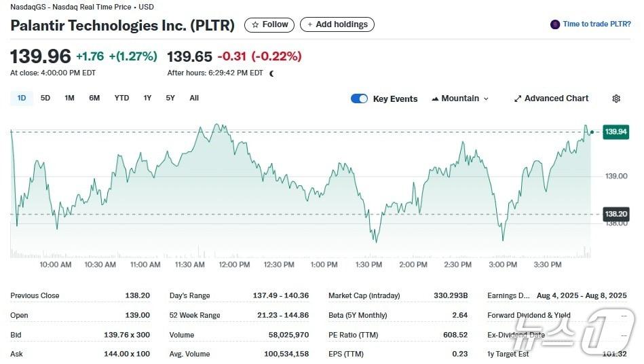Click the after-hours moon icon

tap(272, 73)
